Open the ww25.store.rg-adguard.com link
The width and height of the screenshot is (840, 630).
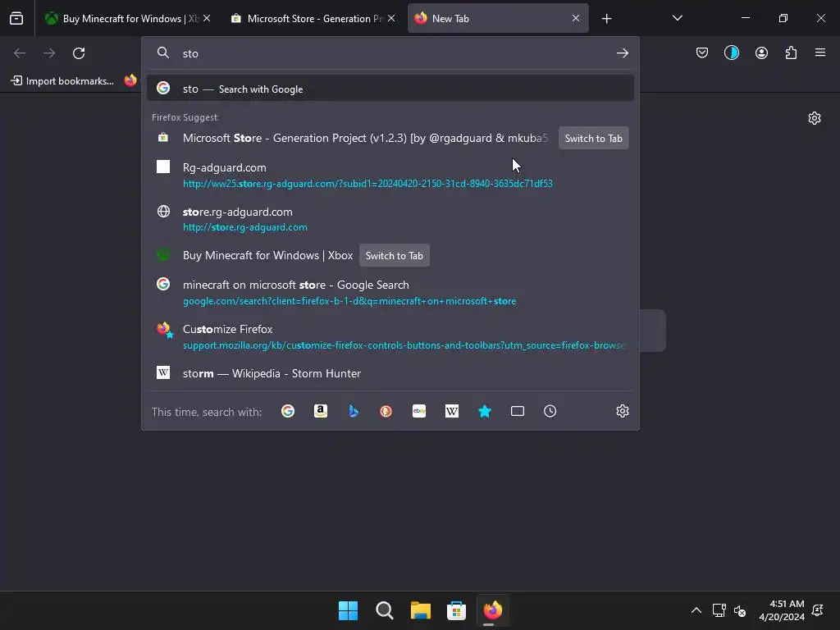coord(367,183)
